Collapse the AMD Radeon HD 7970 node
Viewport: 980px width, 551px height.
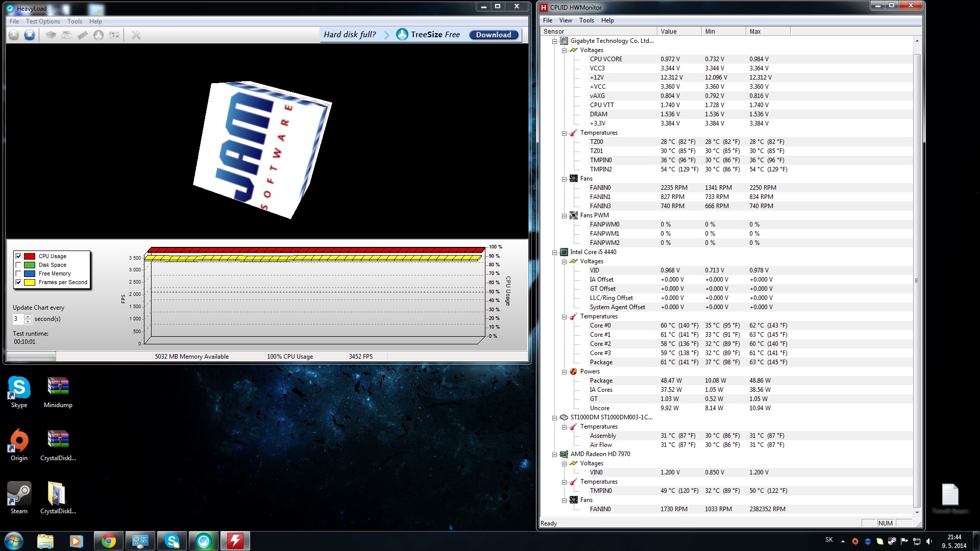coord(554,454)
